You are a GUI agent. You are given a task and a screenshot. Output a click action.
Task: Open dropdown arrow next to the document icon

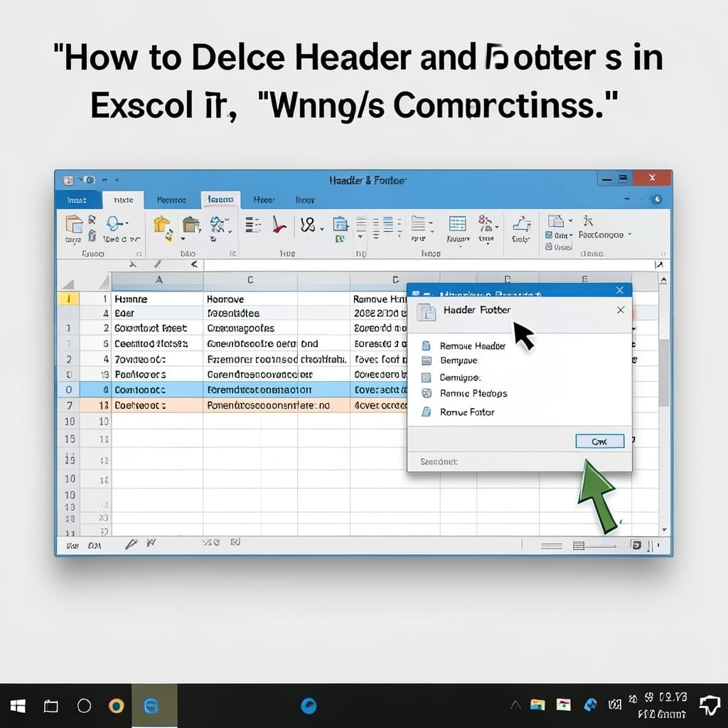(571, 220)
